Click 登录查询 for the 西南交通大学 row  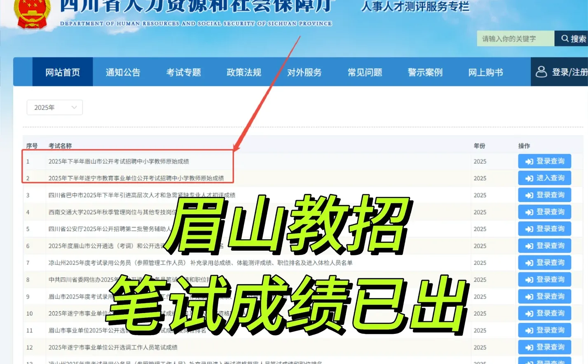tap(544, 212)
